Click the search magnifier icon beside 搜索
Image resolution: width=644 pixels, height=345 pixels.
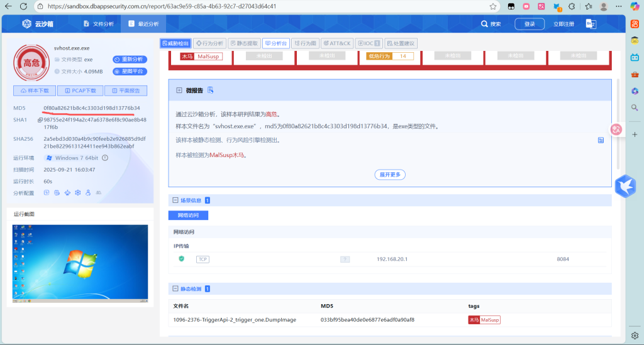point(484,24)
